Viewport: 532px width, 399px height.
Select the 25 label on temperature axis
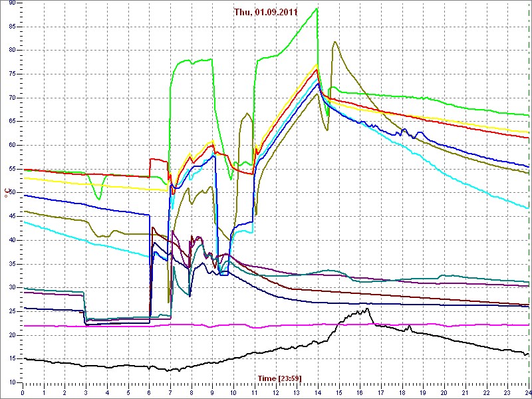[11, 311]
